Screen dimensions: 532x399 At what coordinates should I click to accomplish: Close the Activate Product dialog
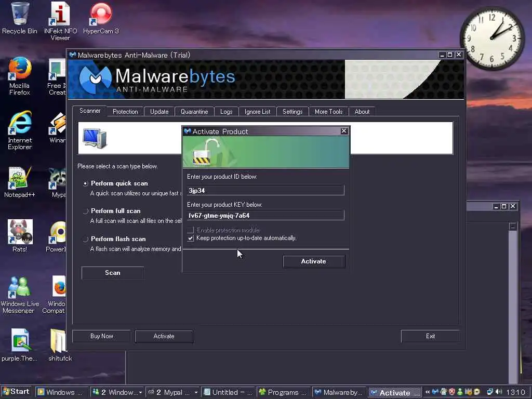[x=344, y=131]
